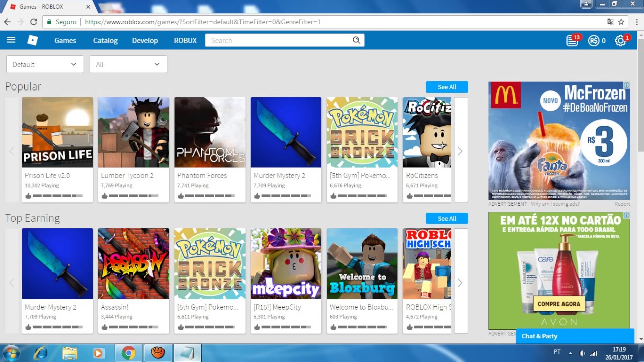The height and width of the screenshot is (362, 644).
Task: Click See All for Top Earning games
Action: (x=447, y=218)
